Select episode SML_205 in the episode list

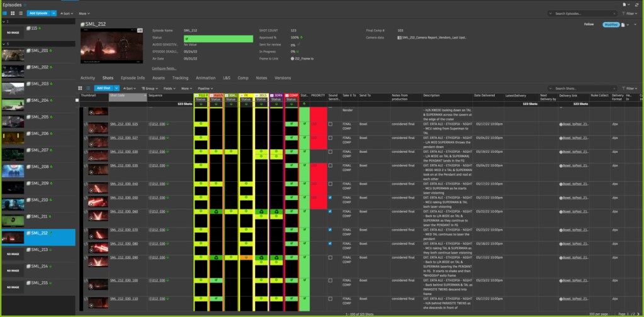click(38, 116)
